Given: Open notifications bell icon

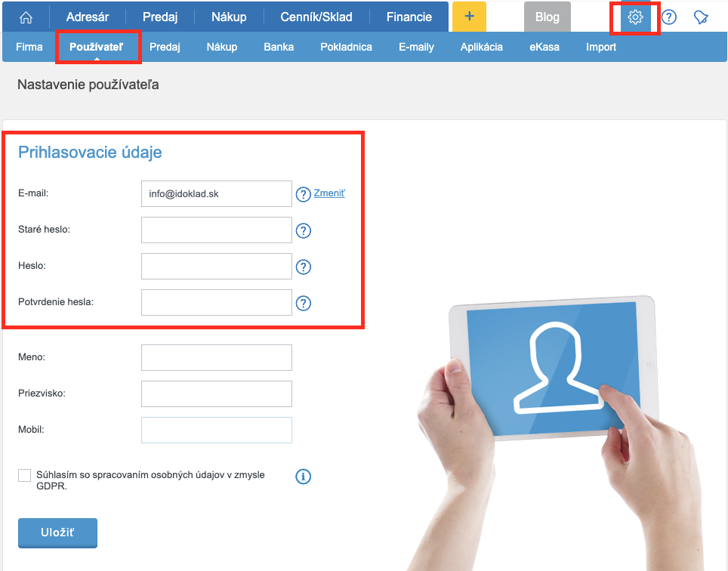Looking at the screenshot, I should coord(701,17).
